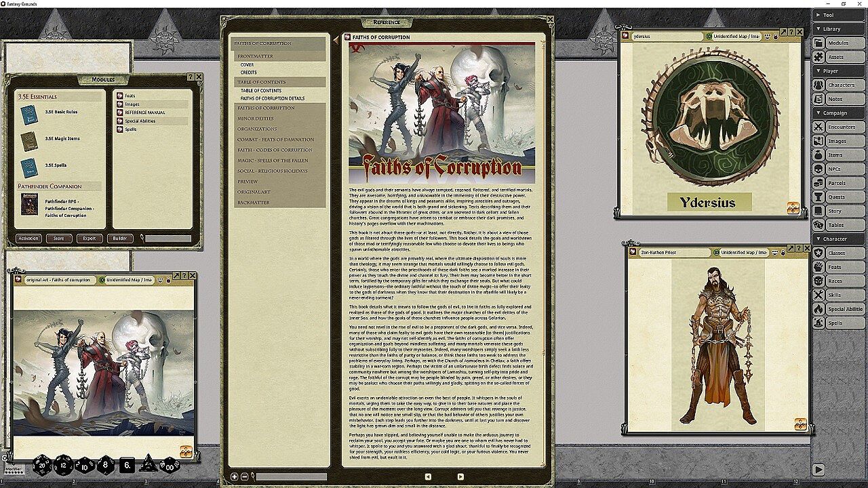The image size is (868, 488).
Task: Pick the percentile d00 die from the tray
Action: click(x=169, y=465)
